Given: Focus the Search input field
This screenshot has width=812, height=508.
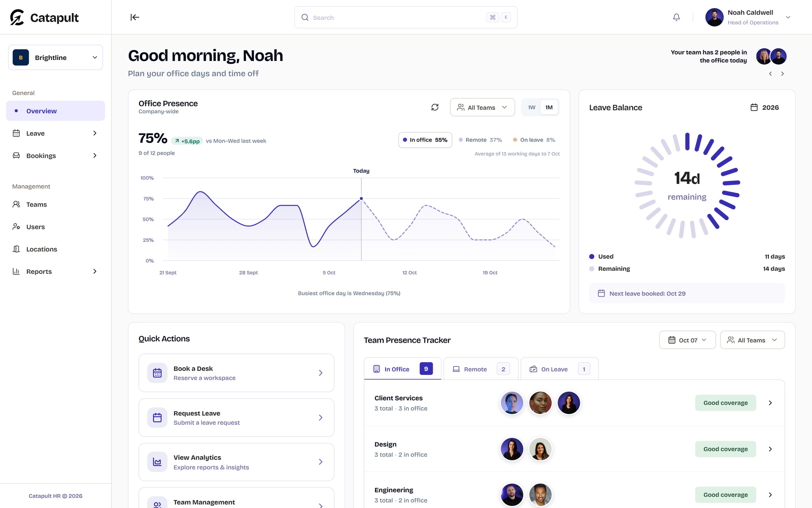Looking at the screenshot, I should tap(406, 17).
